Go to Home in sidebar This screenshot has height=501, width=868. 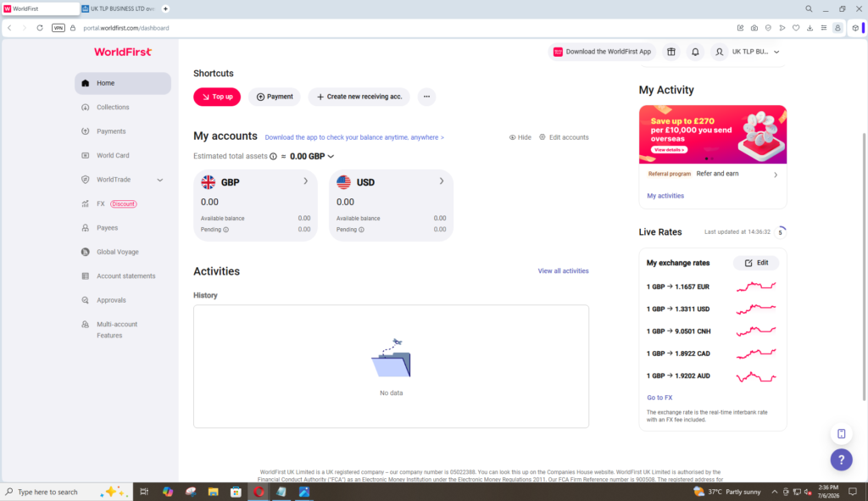pyautogui.click(x=123, y=83)
